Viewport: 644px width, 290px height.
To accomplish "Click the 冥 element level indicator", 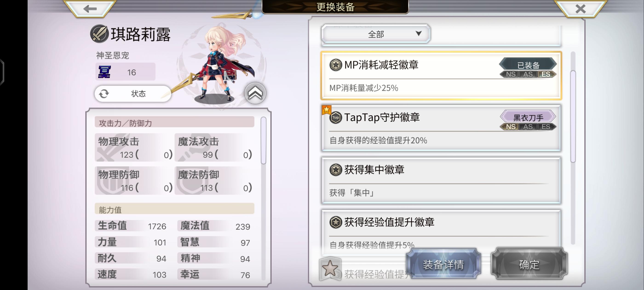I will click(125, 72).
